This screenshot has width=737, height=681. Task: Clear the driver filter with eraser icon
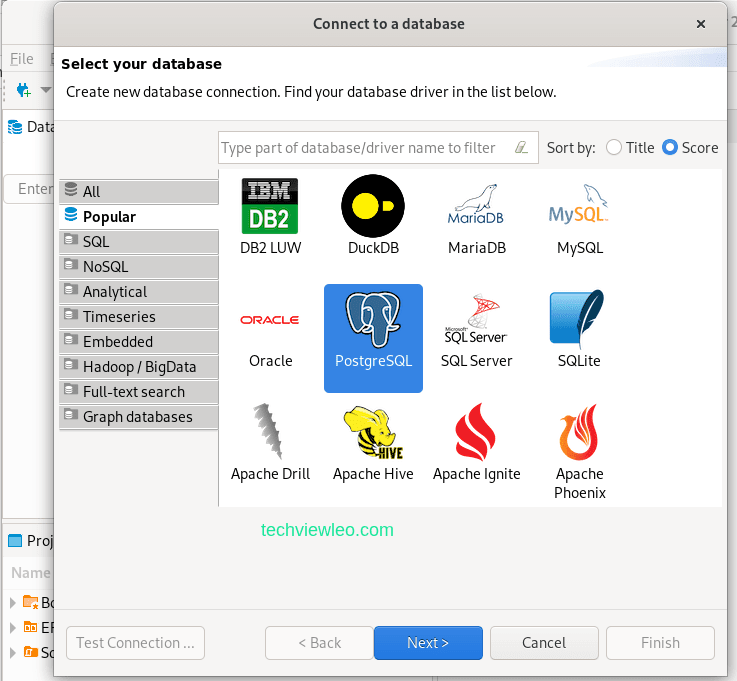521,148
